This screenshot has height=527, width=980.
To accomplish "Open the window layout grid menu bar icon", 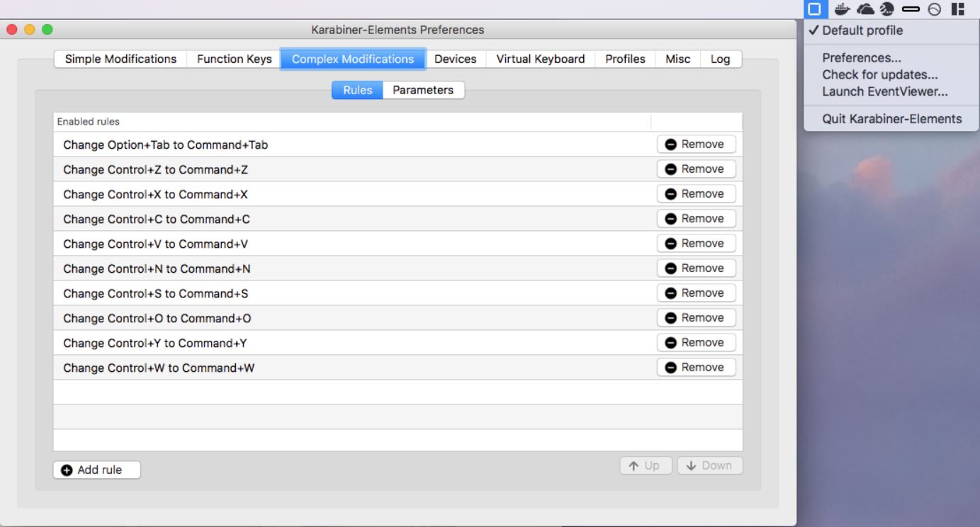I will 958,9.
